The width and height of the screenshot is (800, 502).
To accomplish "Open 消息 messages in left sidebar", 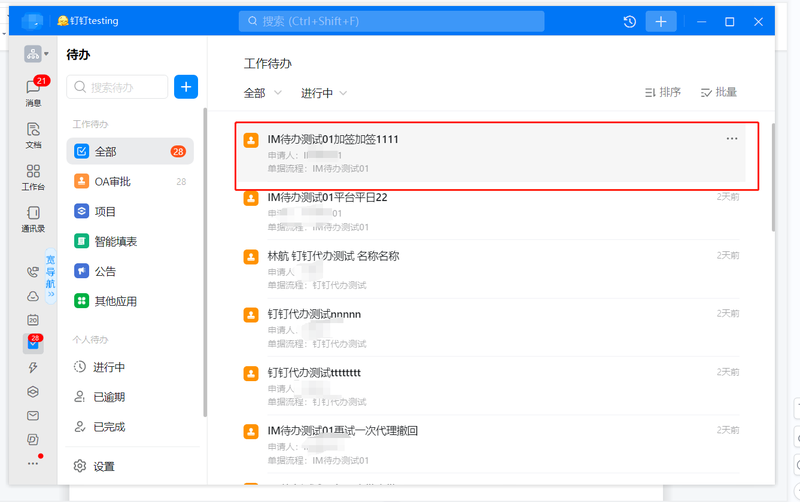I will click(33, 91).
